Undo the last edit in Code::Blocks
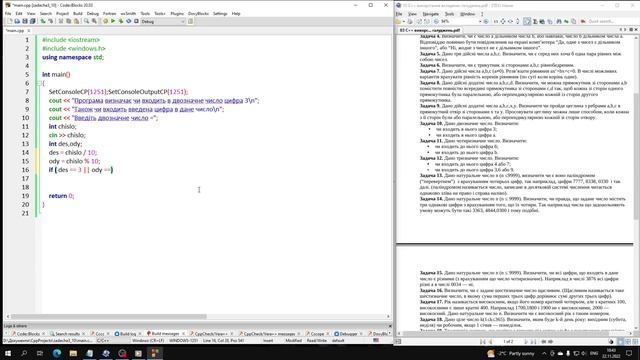This screenshot has width=640, height=360. 43,21
